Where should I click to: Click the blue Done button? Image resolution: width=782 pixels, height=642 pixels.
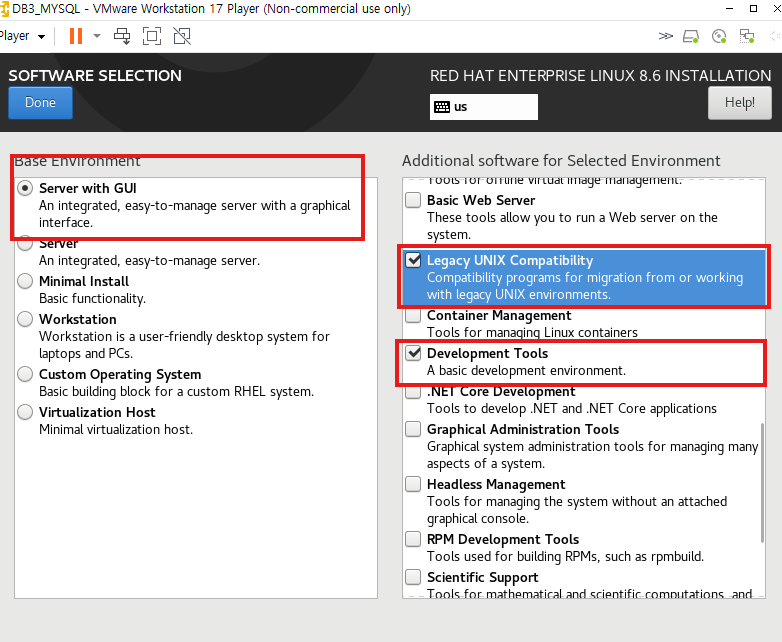[40, 103]
